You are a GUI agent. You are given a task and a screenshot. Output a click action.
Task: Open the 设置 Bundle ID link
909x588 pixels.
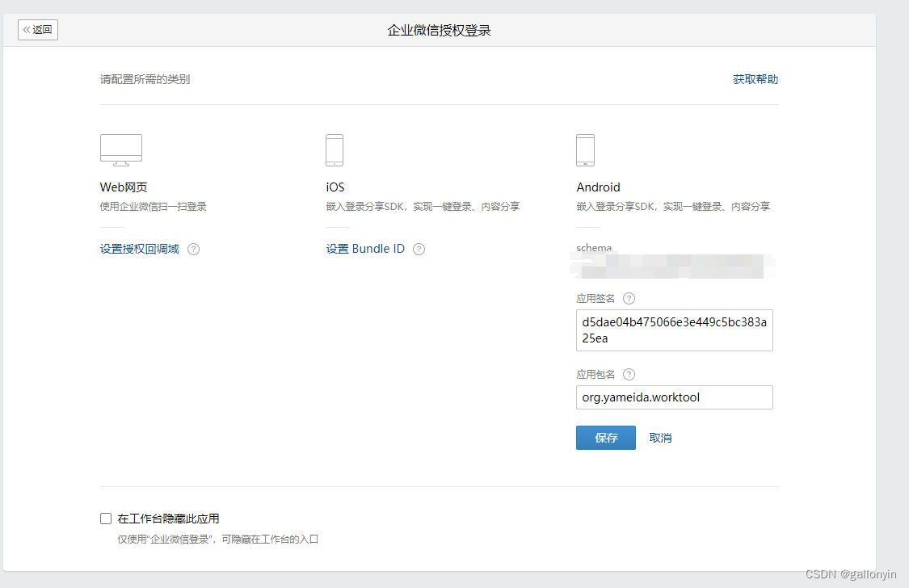[365, 249]
